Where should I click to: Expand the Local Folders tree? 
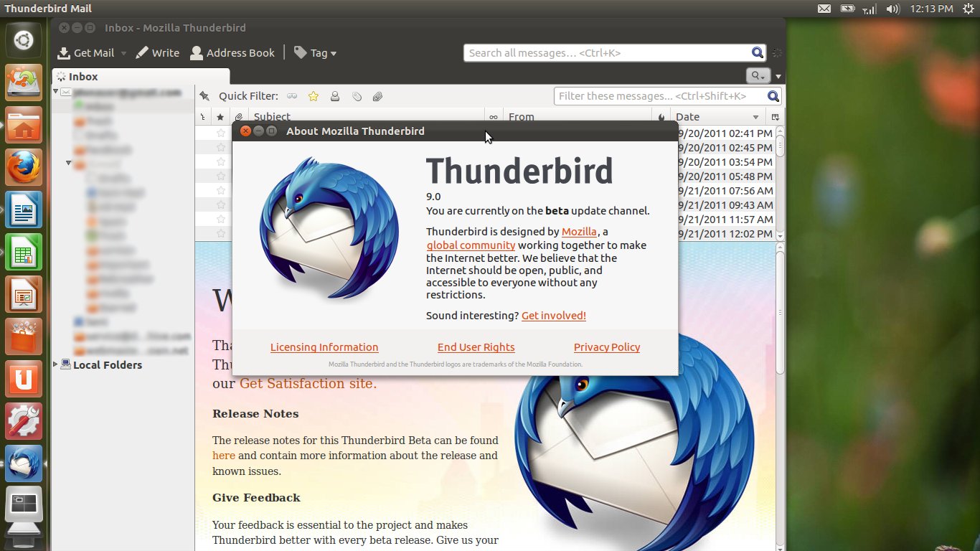(56, 364)
